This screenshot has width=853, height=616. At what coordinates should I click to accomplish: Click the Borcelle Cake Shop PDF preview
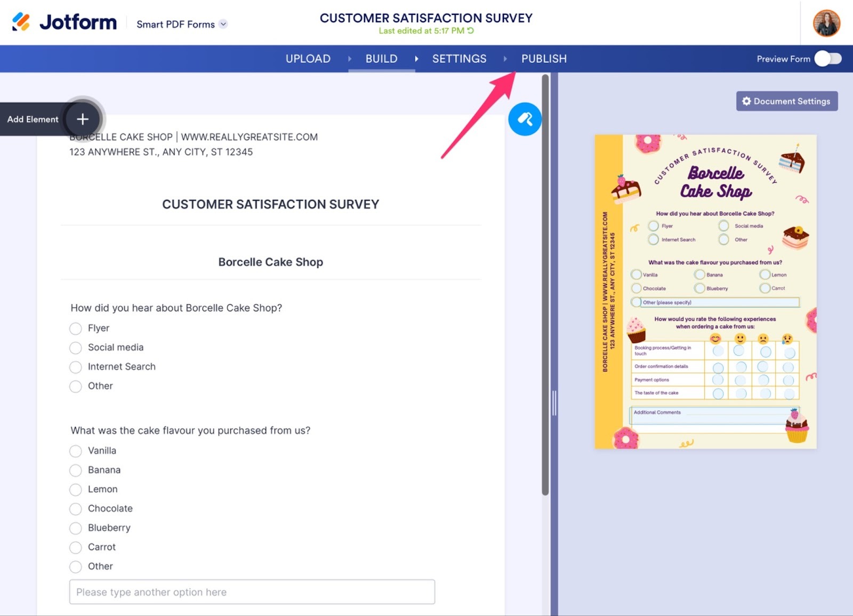click(x=705, y=292)
